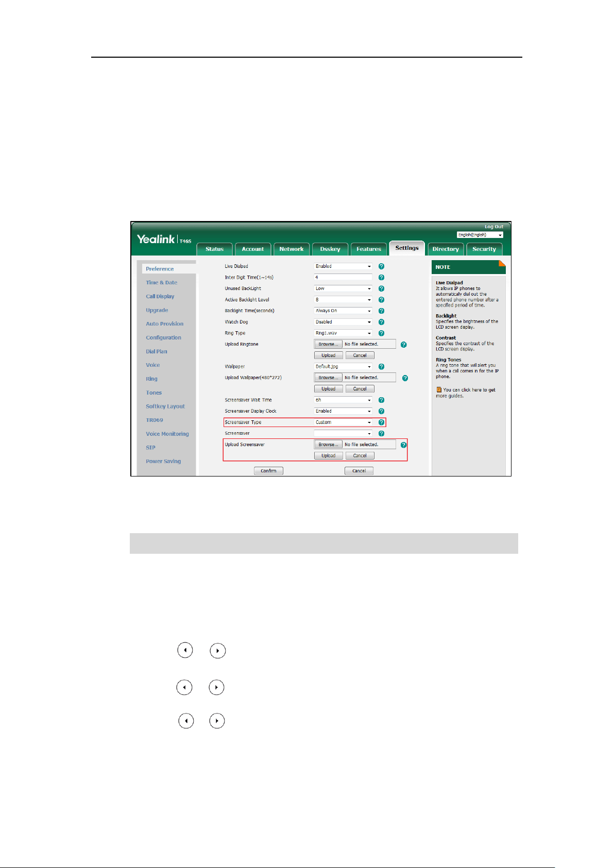Switch to the Status tab
The width and height of the screenshot is (614, 868).
pyautogui.click(x=215, y=249)
